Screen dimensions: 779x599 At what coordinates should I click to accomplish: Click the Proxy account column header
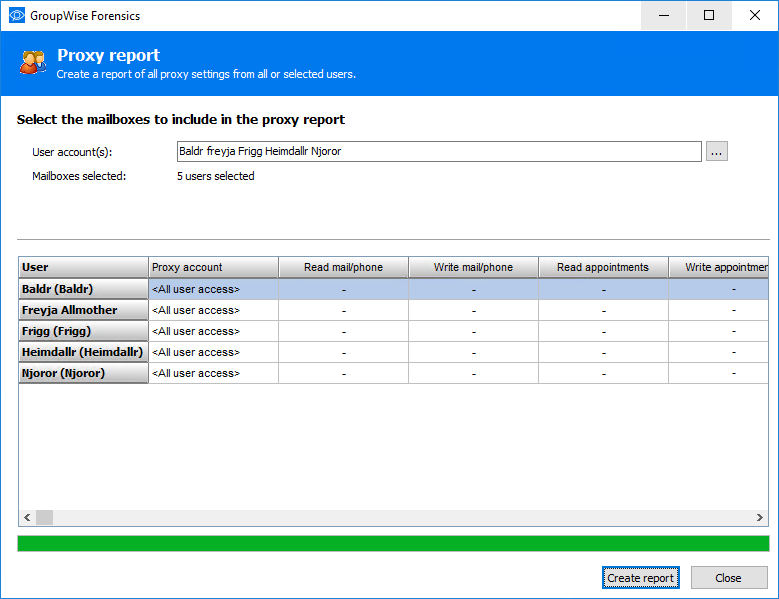(x=213, y=267)
